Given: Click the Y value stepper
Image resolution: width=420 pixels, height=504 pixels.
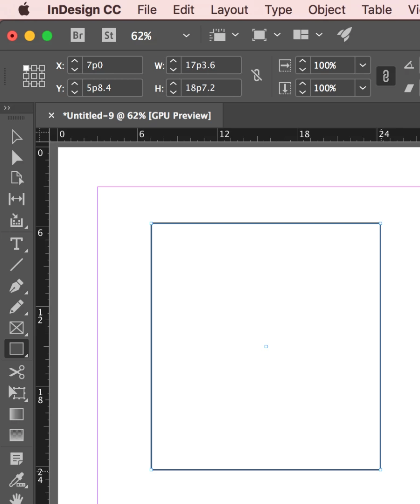Looking at the screenshot, I should (x=75, y=88).
